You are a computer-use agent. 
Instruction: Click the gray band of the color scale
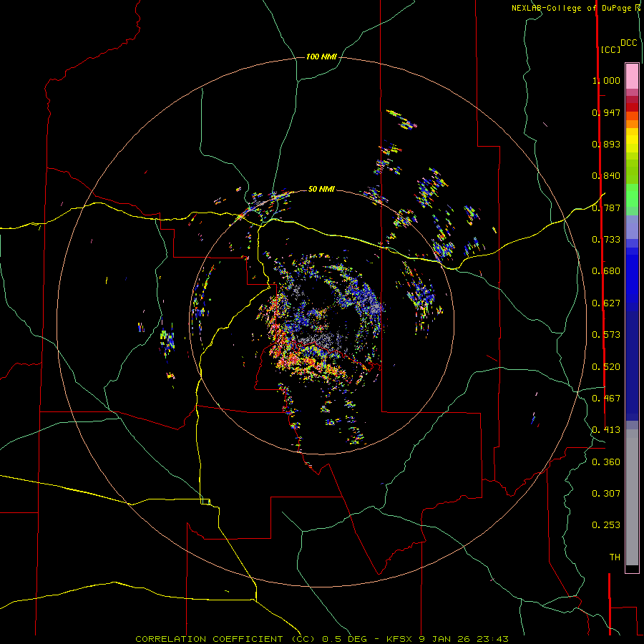point(632,497)
